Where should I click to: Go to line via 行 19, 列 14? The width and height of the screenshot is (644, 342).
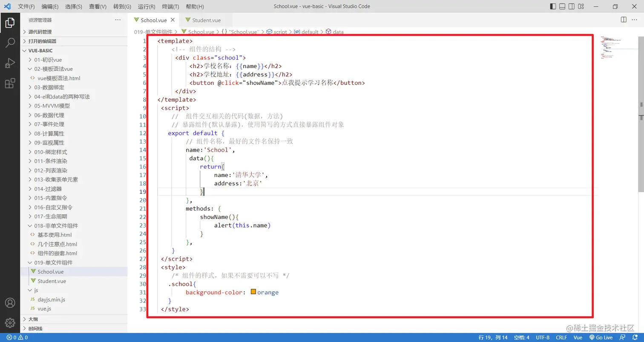coord(493,337)
